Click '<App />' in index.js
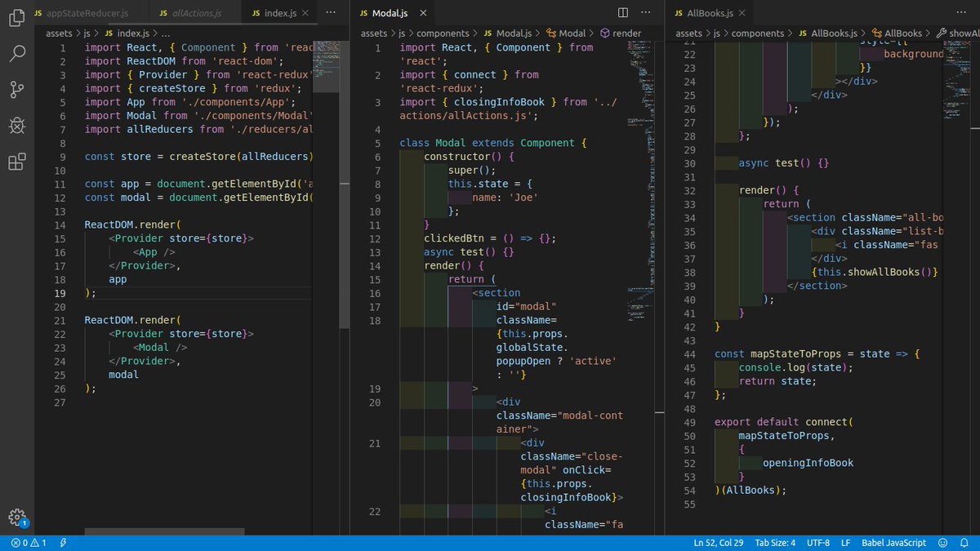The height and width of the screenshot is (551, 980). tap(153, 252)
